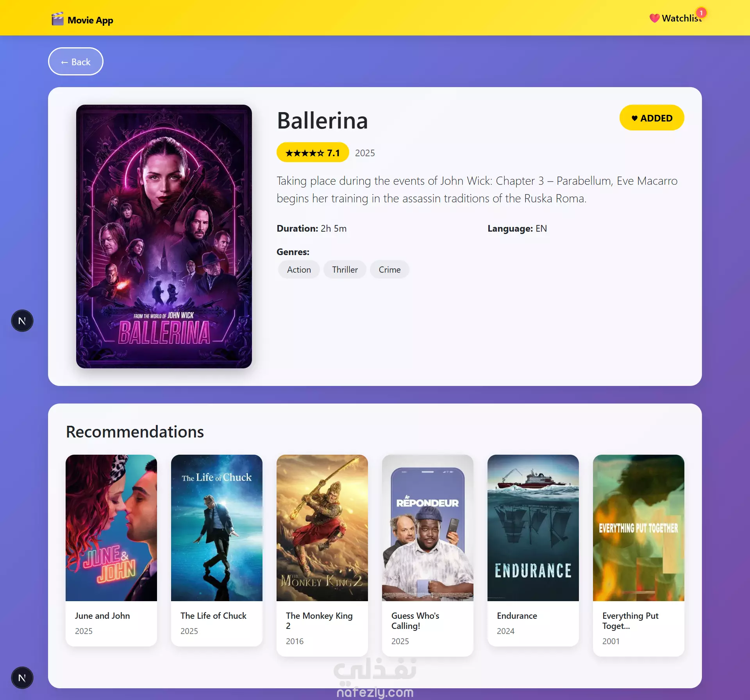Open The Life of Chuck poster

pyautogui.click(x=217, y=528)
